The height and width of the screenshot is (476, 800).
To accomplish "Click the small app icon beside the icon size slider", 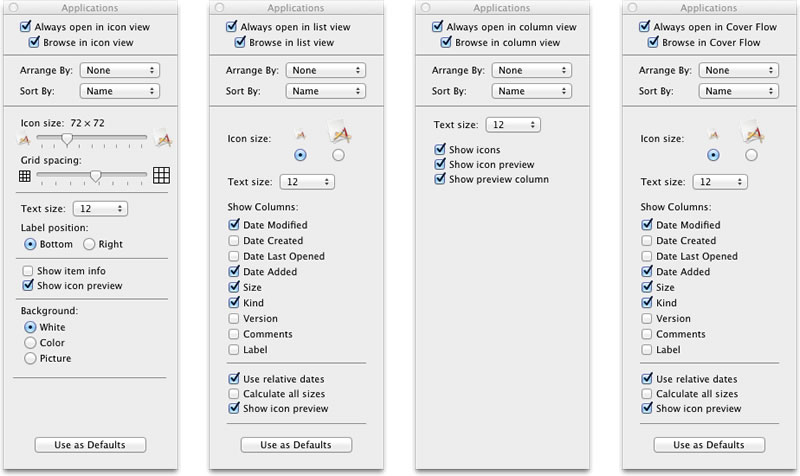I will pyautogui.click(x=26, y=140).
